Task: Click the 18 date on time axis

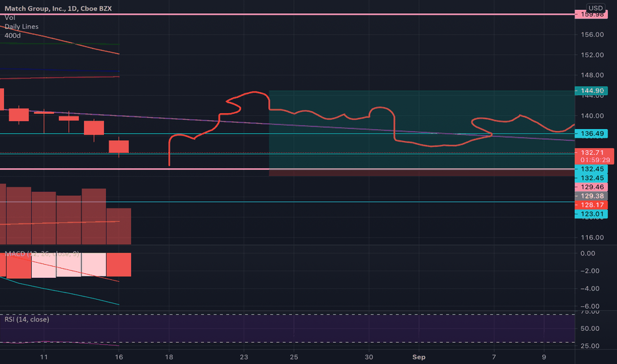Action: coord(169,357)
